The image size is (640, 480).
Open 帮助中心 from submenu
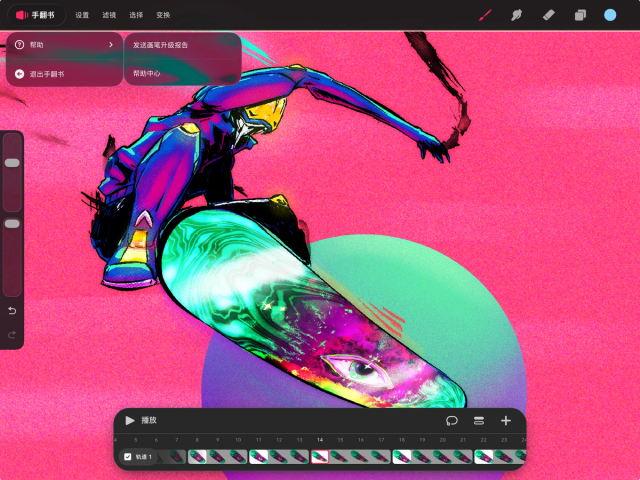[x=147, y=73]
